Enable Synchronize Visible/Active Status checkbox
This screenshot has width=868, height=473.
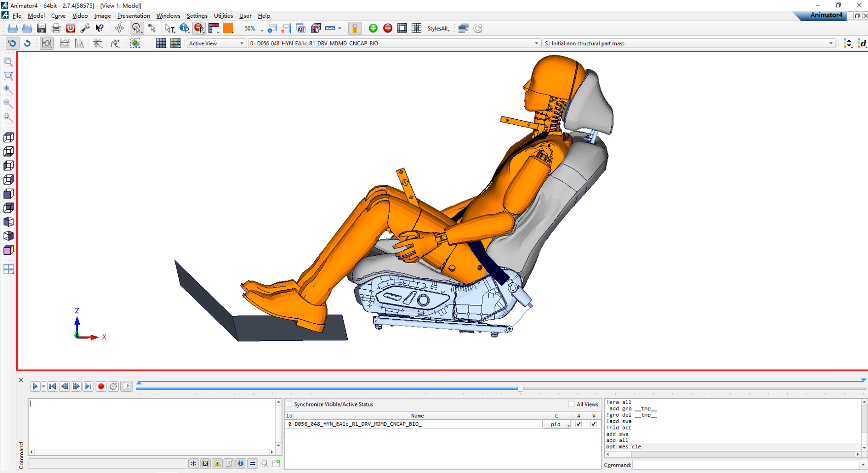[290, 405]
